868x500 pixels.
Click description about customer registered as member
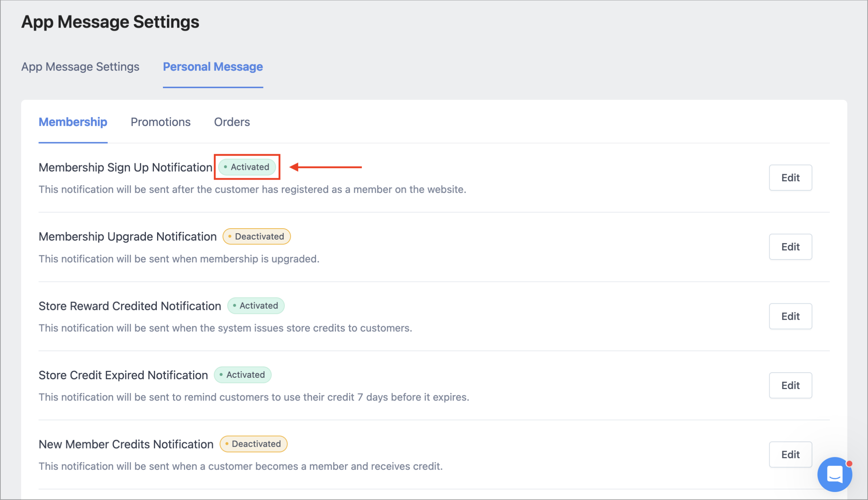click(x=253, y=189)
